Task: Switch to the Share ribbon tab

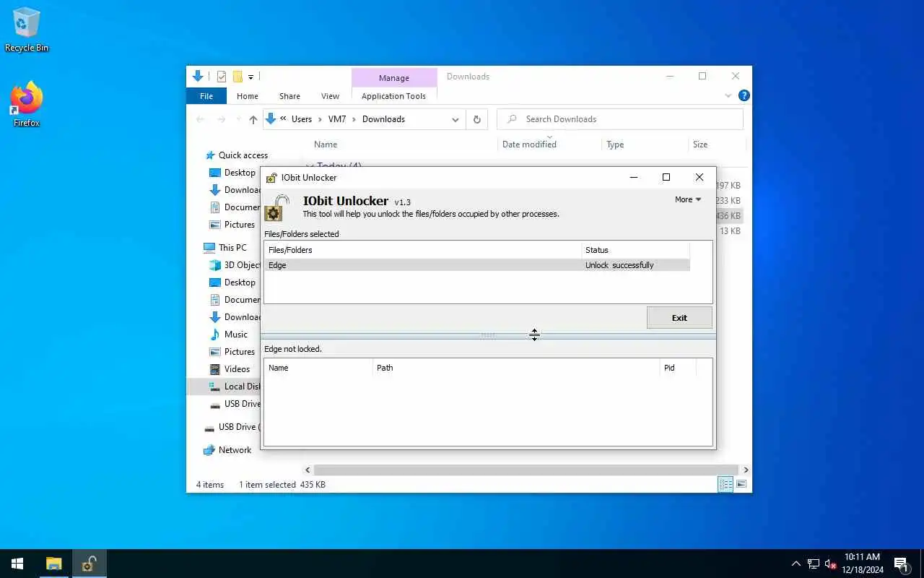Action: pyautogui.click(x=289, y=96)
